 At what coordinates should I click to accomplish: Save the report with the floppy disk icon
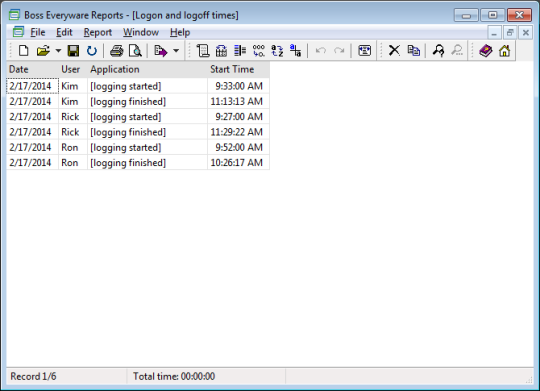click(73, 51)
